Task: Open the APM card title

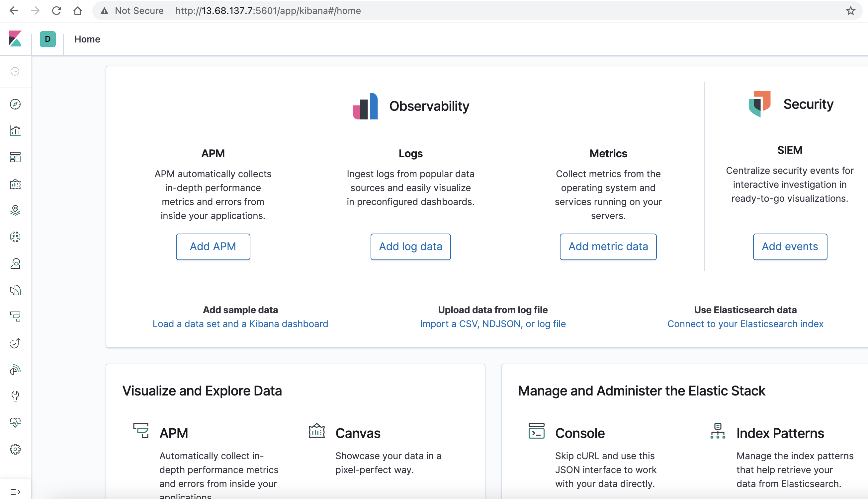Action: (x=174, y=433)
